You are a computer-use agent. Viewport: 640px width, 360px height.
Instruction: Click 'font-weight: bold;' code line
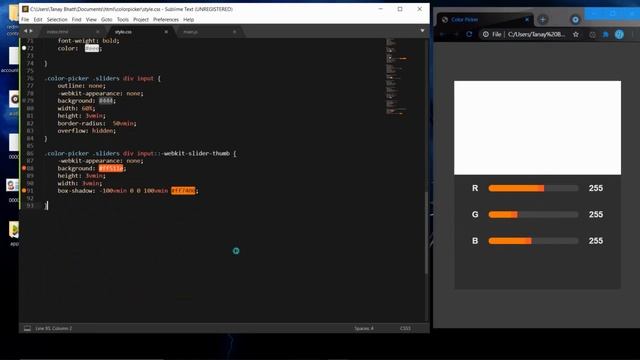pyautogui.click(x=88, y=41)
